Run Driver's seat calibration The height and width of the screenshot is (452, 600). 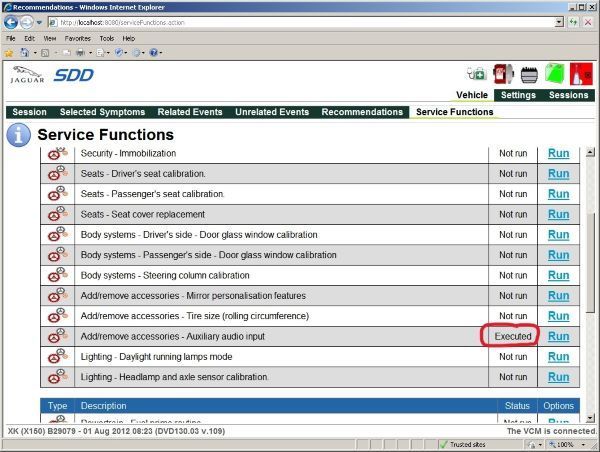pyautogui.click(x=558, y=174)
